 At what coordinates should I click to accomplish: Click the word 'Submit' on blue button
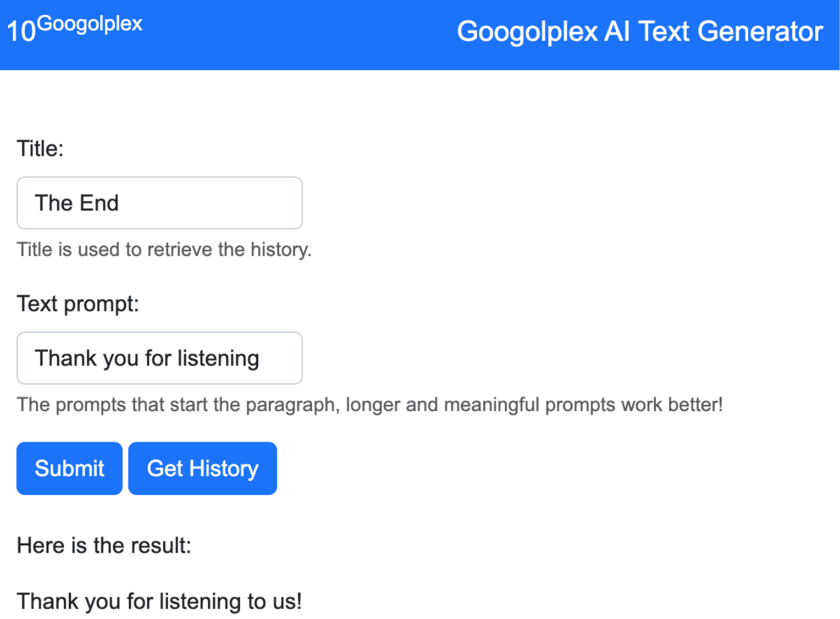coord(69,468)
